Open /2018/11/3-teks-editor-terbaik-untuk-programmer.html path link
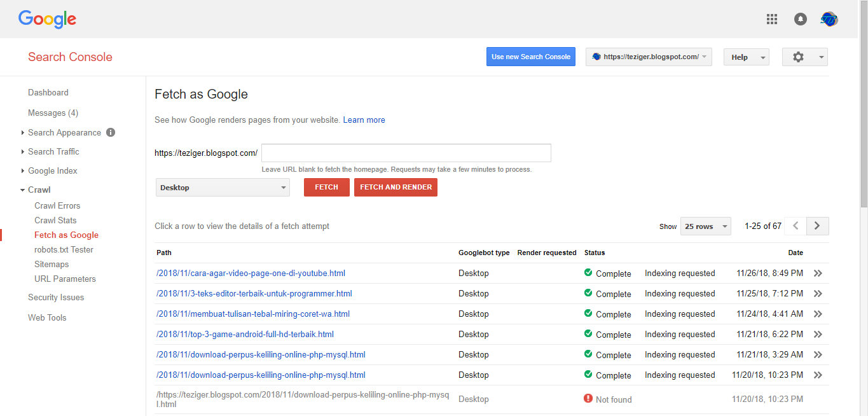Image resolution: width=868 pixels, height=416 pixels. click(254, 294)
